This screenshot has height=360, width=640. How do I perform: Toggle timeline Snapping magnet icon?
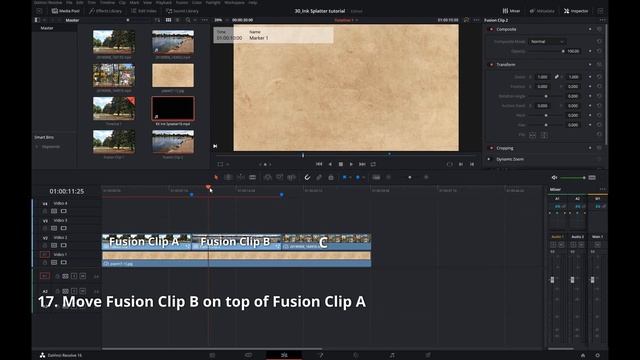point(307,178)
